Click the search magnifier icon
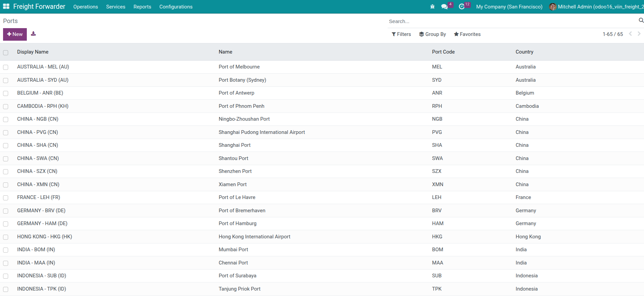The height and width of the screenshot is (296, 644). [x=641, y=21]
